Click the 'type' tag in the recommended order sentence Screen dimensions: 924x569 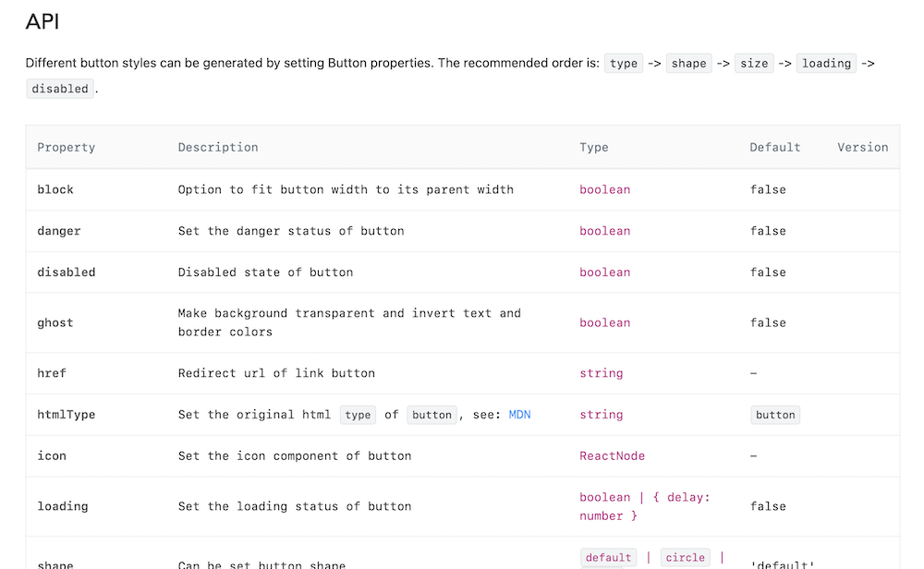pyautogui.click(x=624, y=64)
